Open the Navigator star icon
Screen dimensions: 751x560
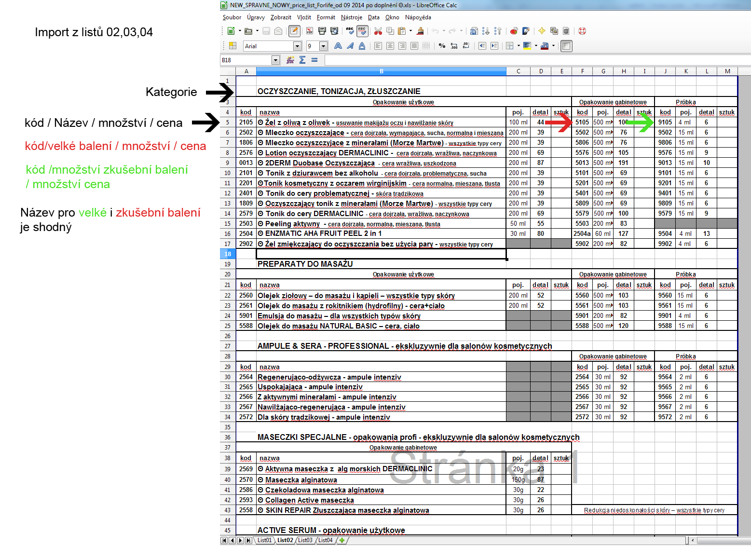542,31
